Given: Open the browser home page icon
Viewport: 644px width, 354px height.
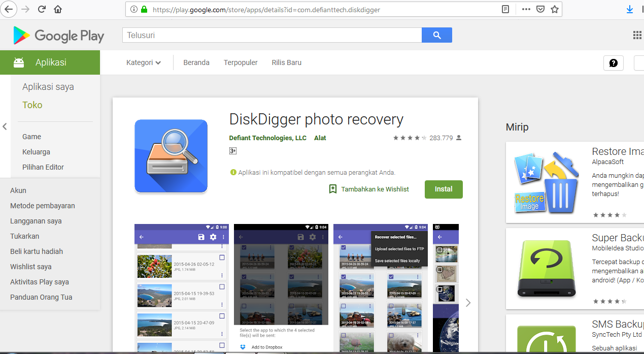Looking at the screenshot, I should pyautogui.click(x=58, y=9).
